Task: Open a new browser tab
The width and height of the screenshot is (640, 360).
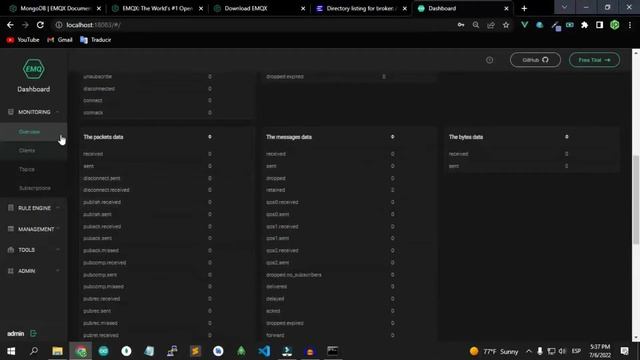Action: point(524,9)
